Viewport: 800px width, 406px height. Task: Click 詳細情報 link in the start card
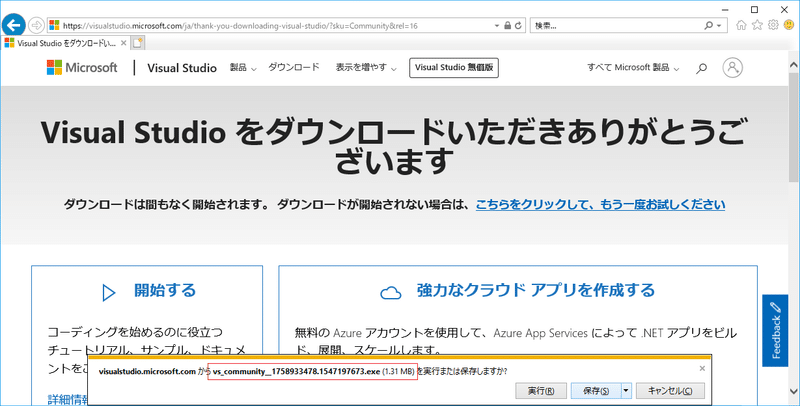[68, 399]
